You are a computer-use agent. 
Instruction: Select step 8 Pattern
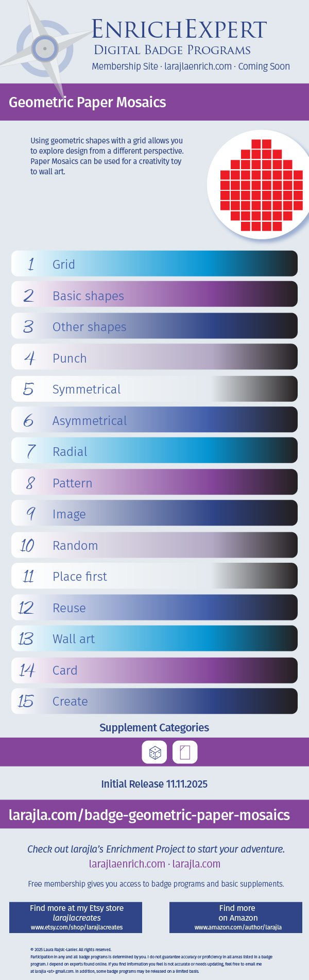pyautogui.click(x=154, y=482)
